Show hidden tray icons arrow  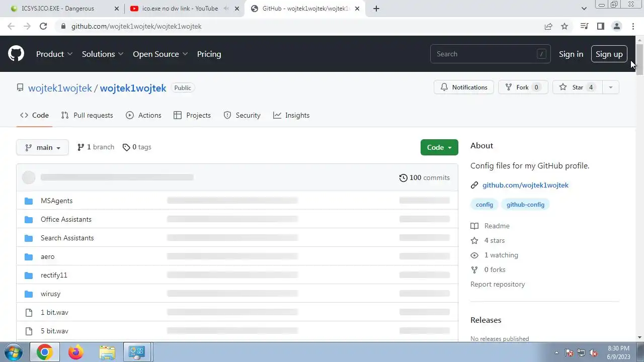[x=556, y=352]
